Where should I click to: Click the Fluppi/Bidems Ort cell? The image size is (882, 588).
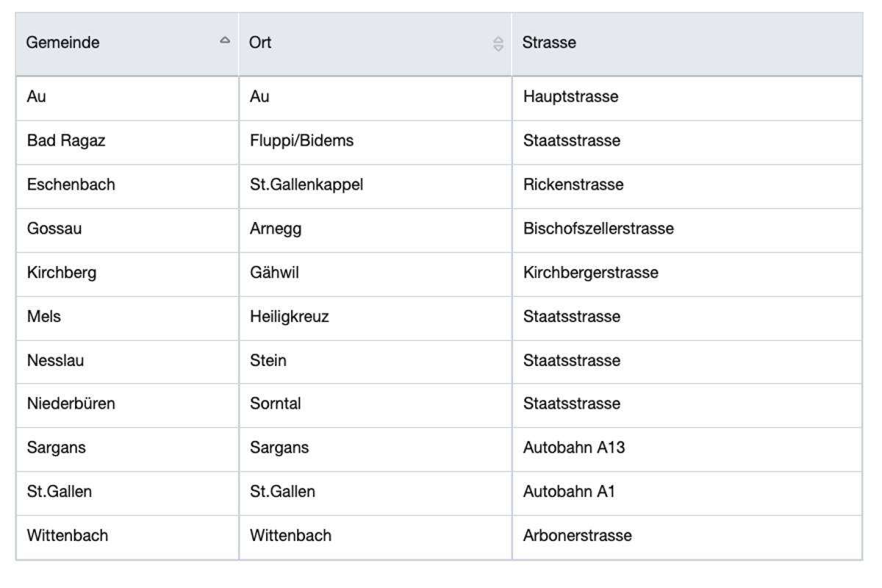pyautogui.click(x=301, y=140)
